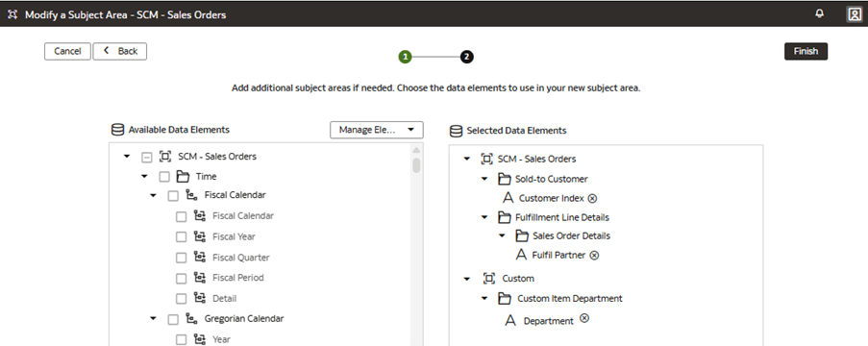Check the Fiscal Period checkbox
Image resolution: width=868 pixels, height=346 pixels.
click(181, 278)
